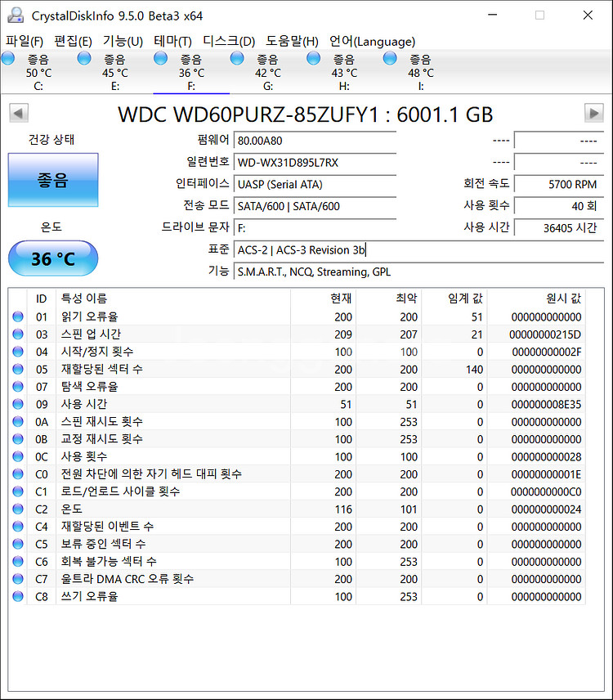This screenshot has height=700, width=613.
Task: Click the serial number field WD-WX31D895L7RX
Action: pos(315,163)
